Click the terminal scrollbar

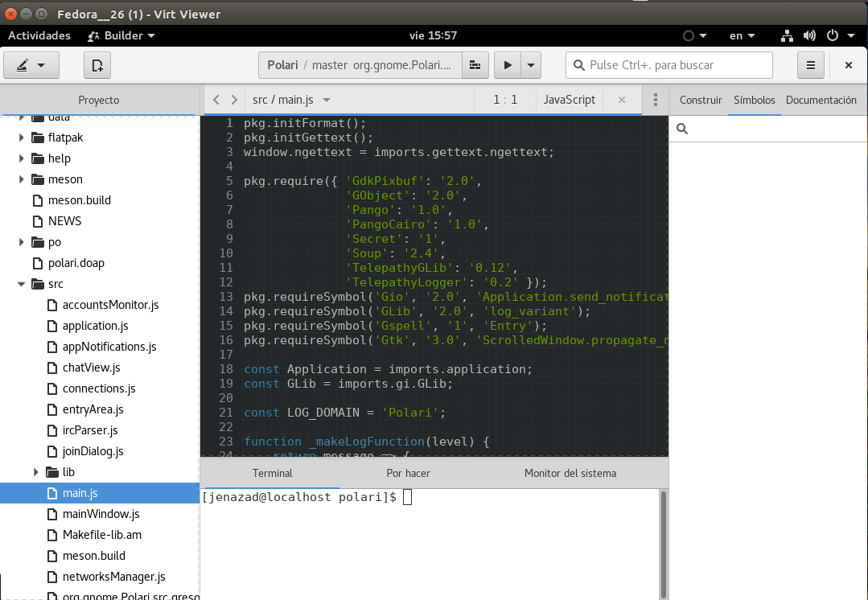coord(663,545)
